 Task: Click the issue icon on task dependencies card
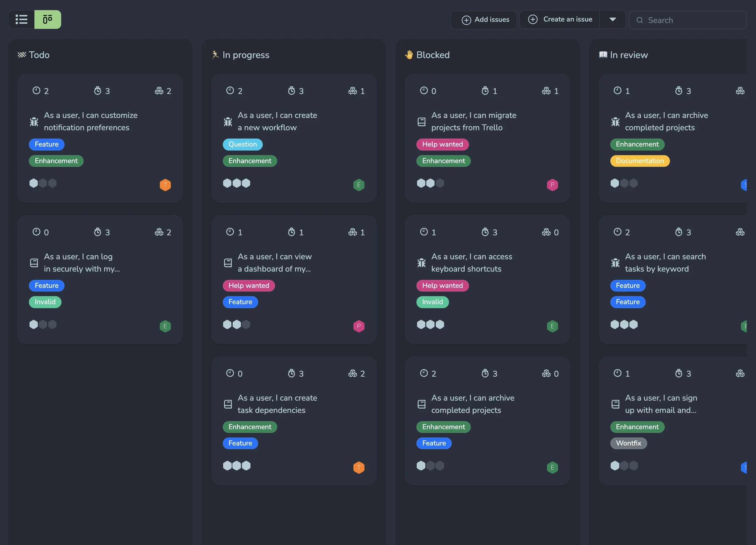(x=228, y=404)
